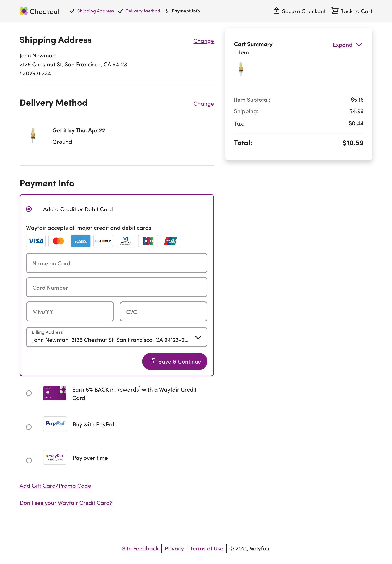Choose the Wayfair Credit Card rewards option
Viewport: 392px width, 564px height.
click(29, 393)
